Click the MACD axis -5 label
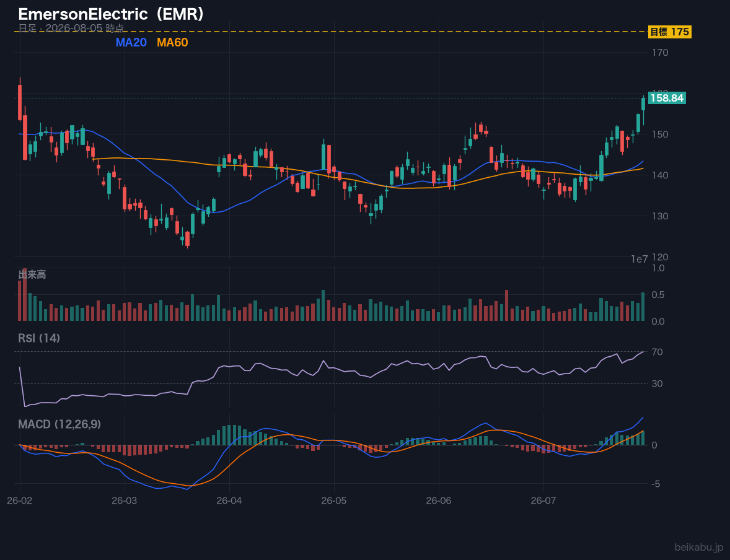 point(656,484)
